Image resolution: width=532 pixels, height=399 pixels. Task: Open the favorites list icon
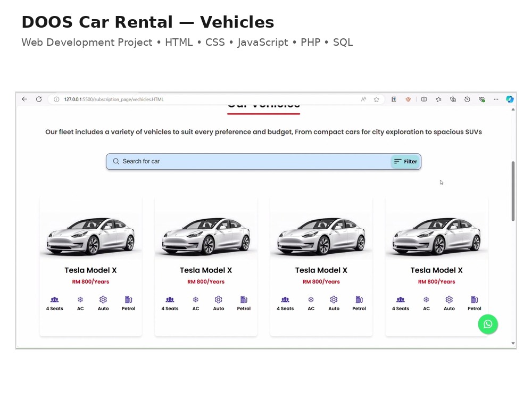pyautogui.click(x=438, y=99)
